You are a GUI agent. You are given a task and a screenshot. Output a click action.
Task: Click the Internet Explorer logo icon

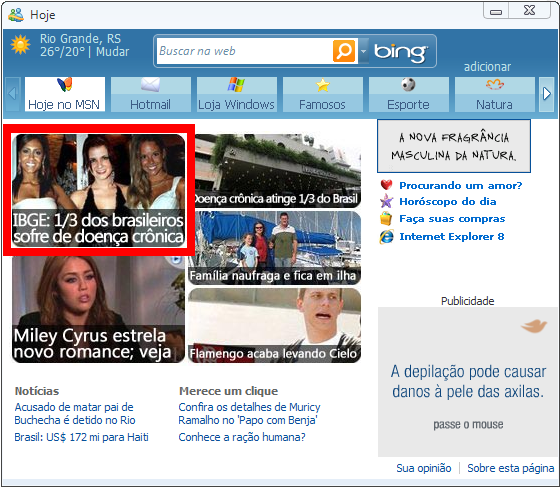pyautogui.click(x=386, y=236)
